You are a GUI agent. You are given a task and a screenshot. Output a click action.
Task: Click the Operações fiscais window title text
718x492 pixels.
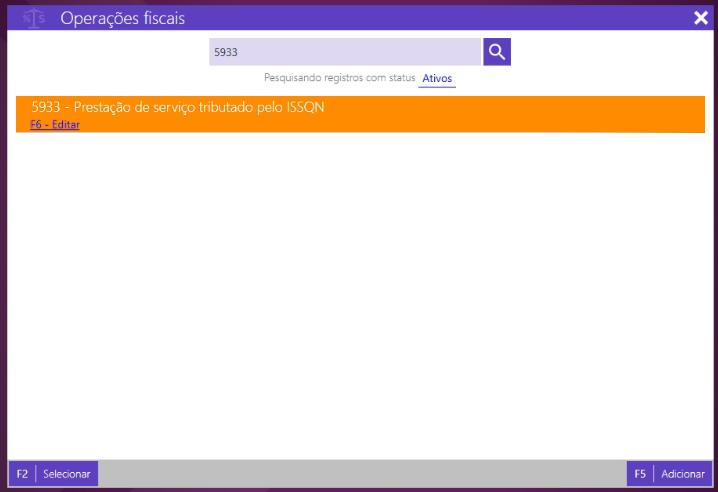pyautogui.click(x=122, y=18)
